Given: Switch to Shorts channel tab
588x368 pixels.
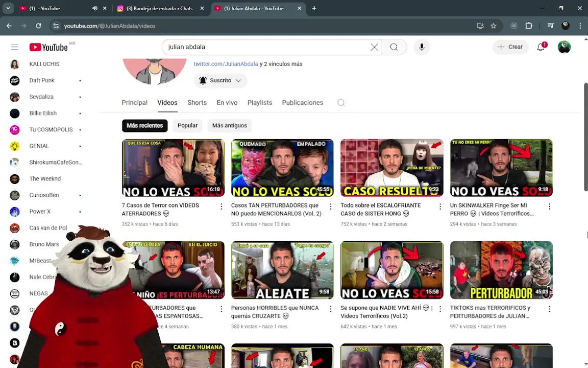Looking at the screenshot, I should tap(197, 103).
